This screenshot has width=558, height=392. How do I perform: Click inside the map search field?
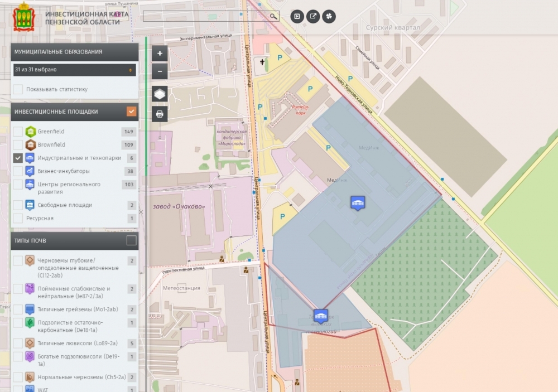(x=205, y=16)
